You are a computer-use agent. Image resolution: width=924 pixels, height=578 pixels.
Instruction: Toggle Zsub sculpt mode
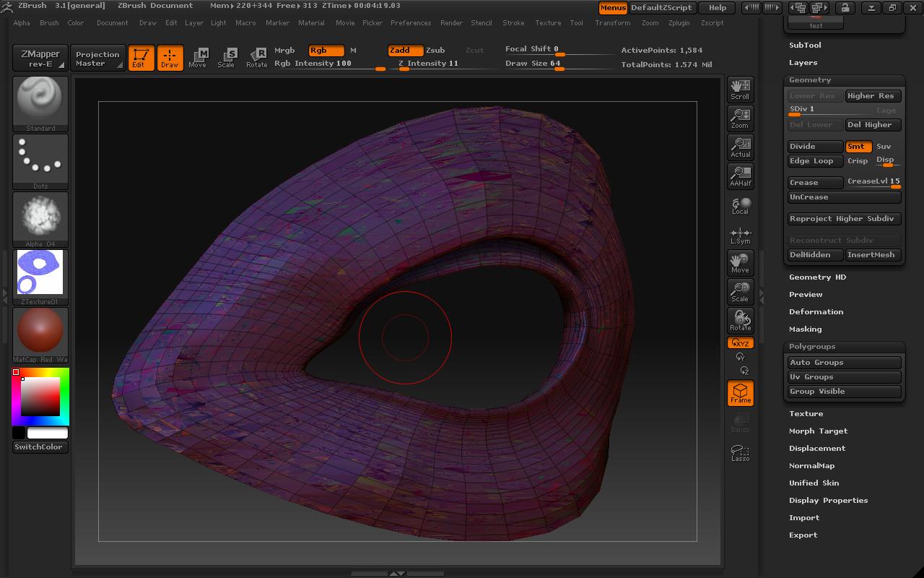pos(435,50)
